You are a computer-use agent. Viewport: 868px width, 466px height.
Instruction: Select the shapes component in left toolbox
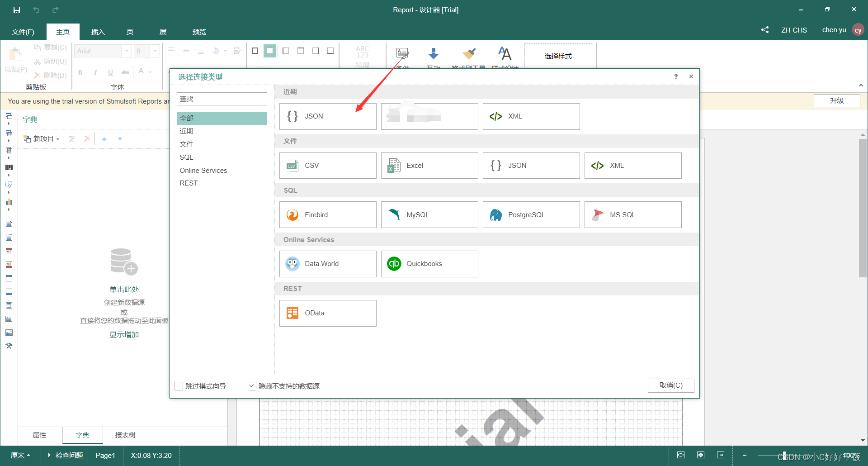(x=9, y=185)
